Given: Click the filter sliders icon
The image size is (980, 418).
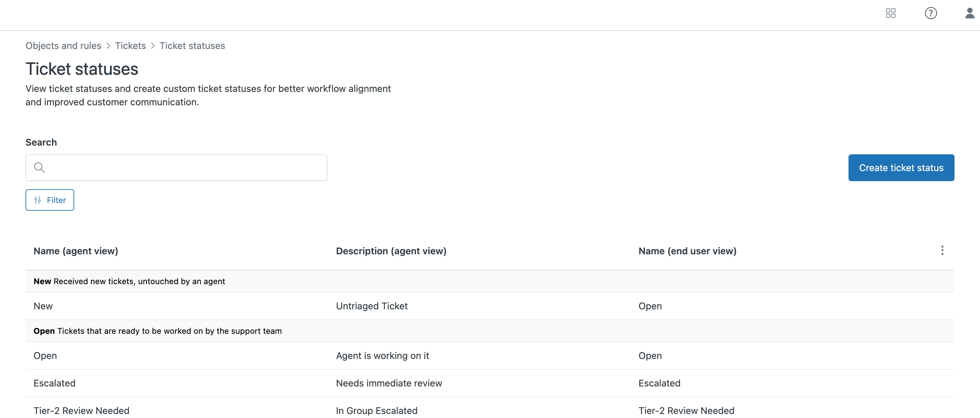Looking at the screenshot, I should (38, 200).
